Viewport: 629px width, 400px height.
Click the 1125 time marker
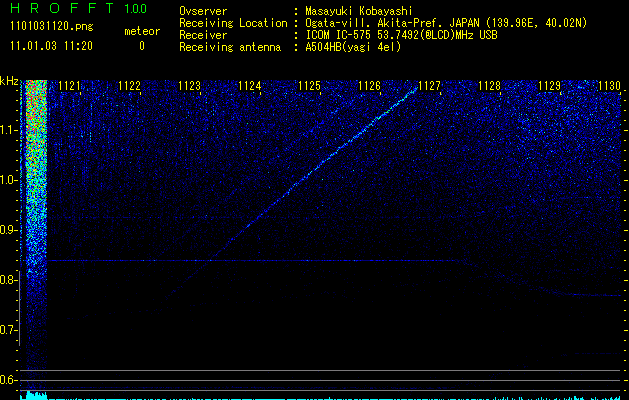pos(310,86)
